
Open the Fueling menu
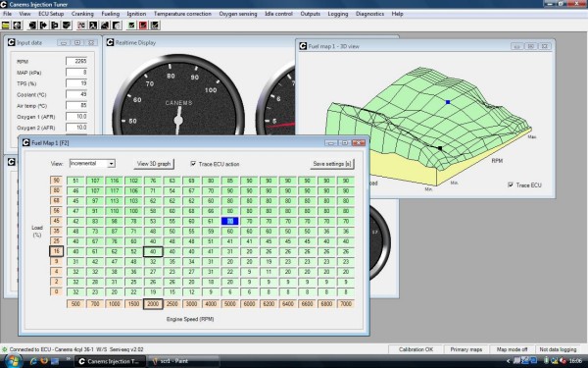110,14
